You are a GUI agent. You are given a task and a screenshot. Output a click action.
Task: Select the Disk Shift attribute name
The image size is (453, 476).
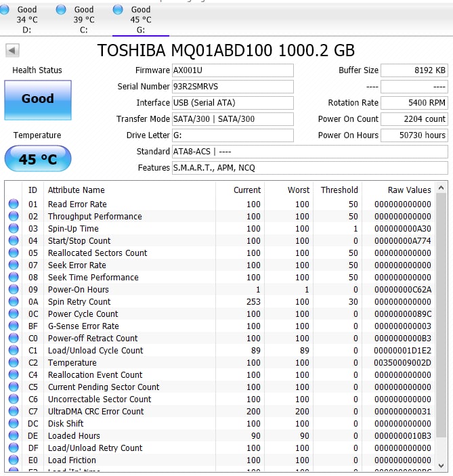coord(66,423)
